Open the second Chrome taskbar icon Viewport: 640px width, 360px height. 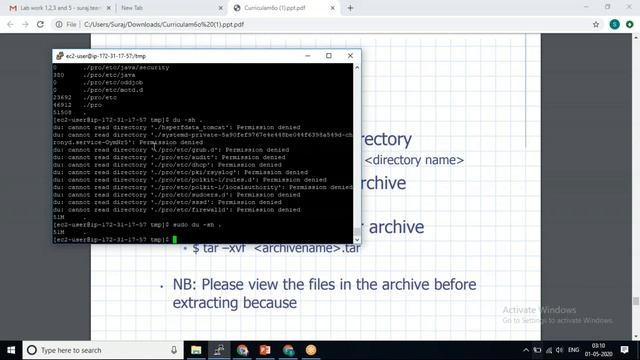point(288,350)
